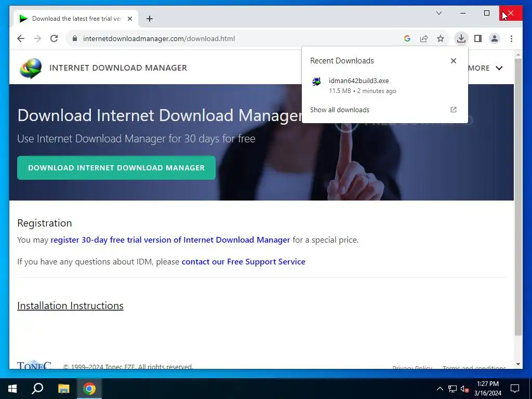This screenshot has height=399, width=532.
Task: Show hidden system tray icons
Action: coord(440,389)
